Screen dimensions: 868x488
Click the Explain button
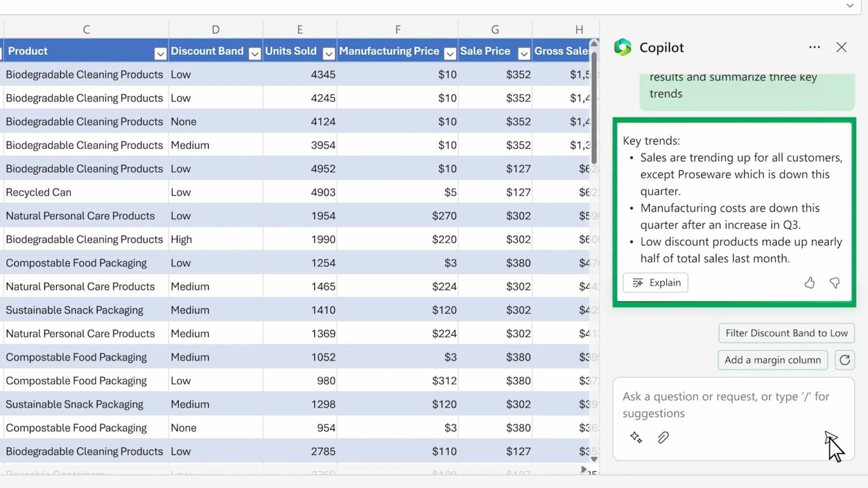tap(656, 283)
